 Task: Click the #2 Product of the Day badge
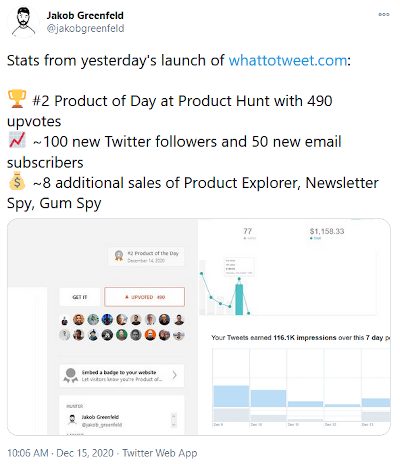146,256
